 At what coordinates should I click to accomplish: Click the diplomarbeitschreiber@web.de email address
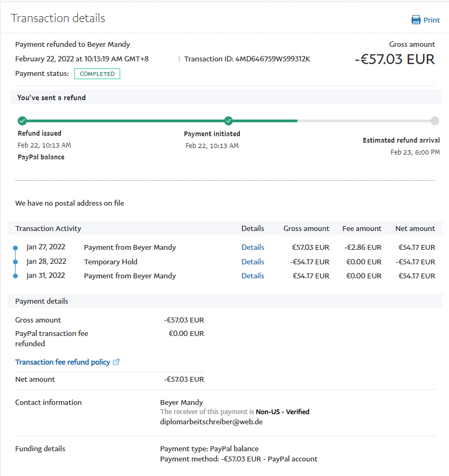[x=211, y=422]
